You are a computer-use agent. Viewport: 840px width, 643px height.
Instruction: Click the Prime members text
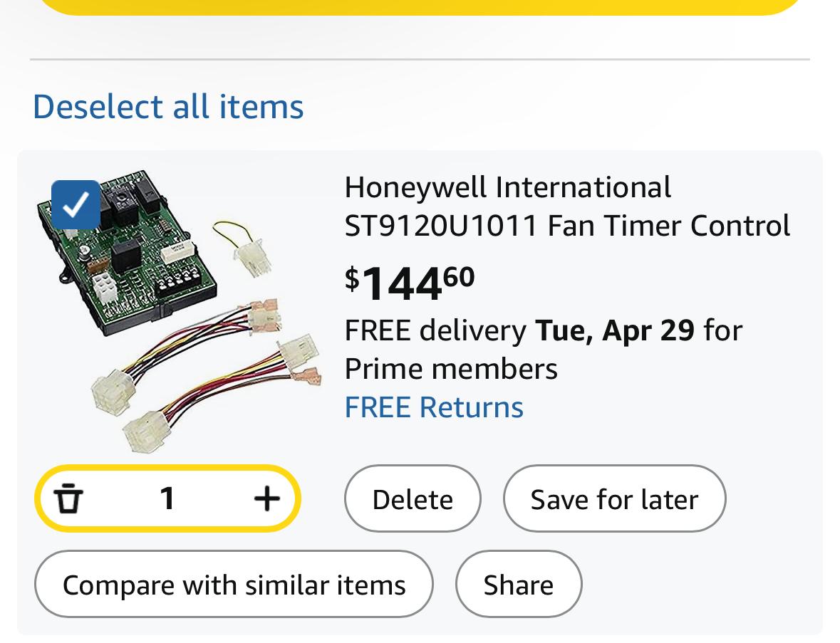pyautogui.click(x=451, y=369)
